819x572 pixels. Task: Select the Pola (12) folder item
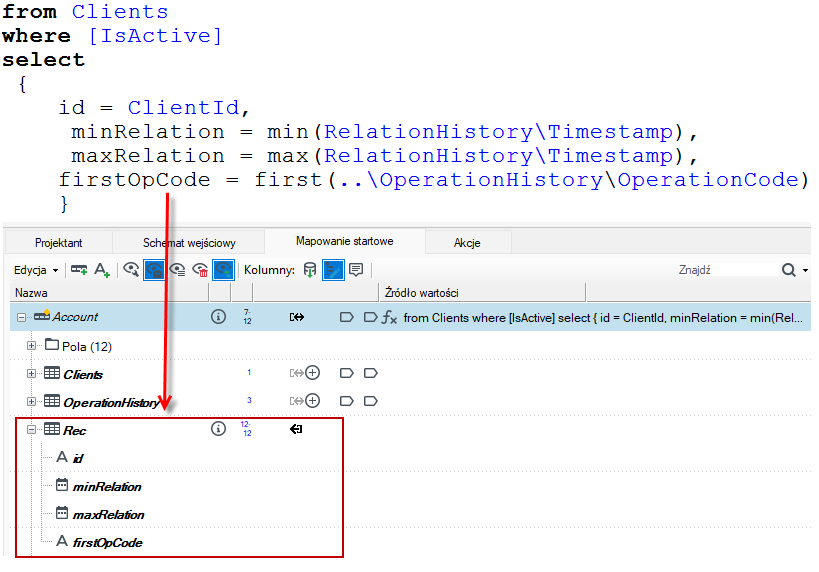(87, 346)
